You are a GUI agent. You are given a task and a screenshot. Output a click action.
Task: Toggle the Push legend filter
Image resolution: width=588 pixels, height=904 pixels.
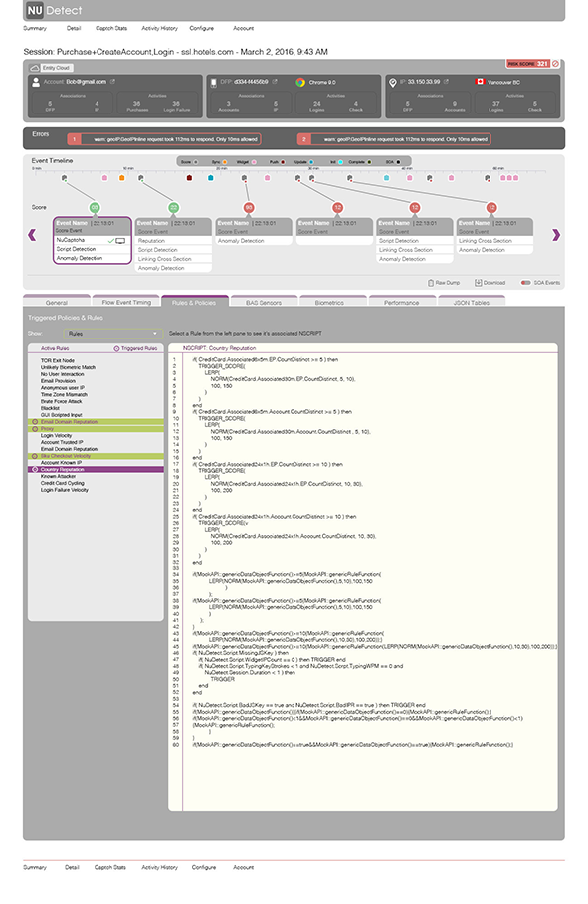(x=277, y=162)
